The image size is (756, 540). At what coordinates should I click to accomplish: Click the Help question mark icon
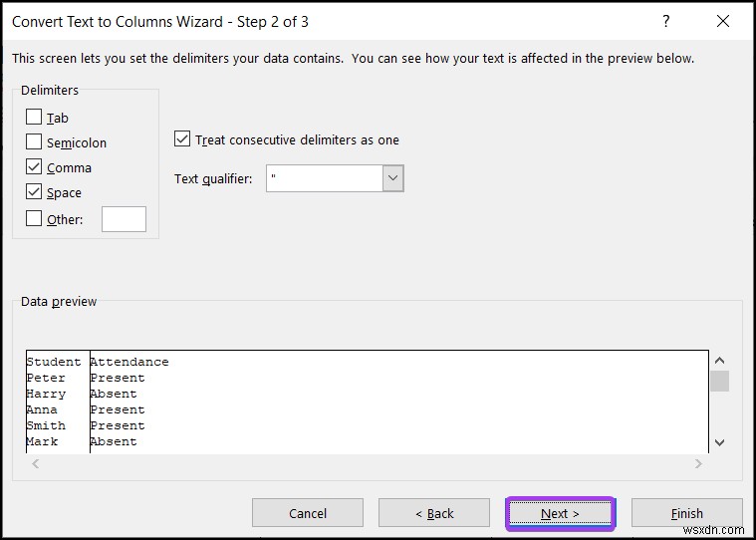(x=666, y=22)
